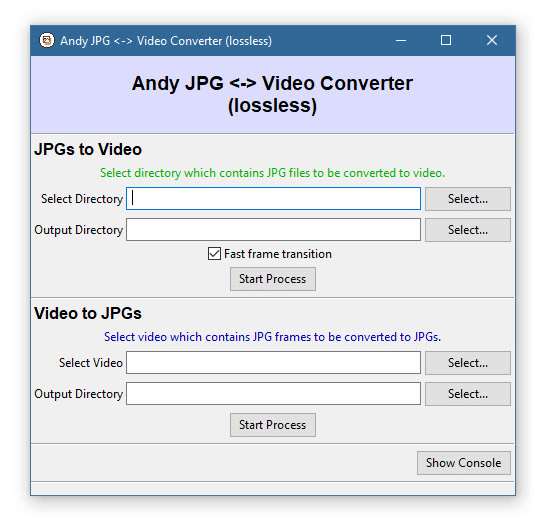
Task: Minimize the converter window
Action: click(401, 40)
